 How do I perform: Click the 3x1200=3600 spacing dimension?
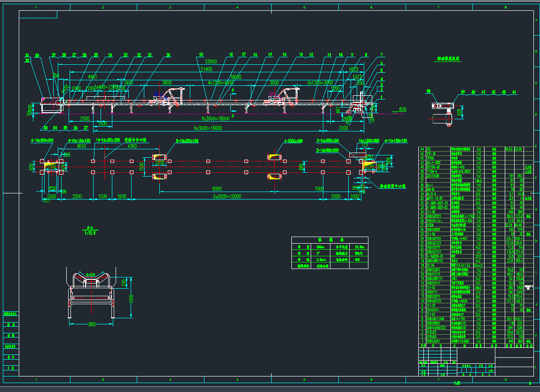pyautogui.click(x=320, y=83)
